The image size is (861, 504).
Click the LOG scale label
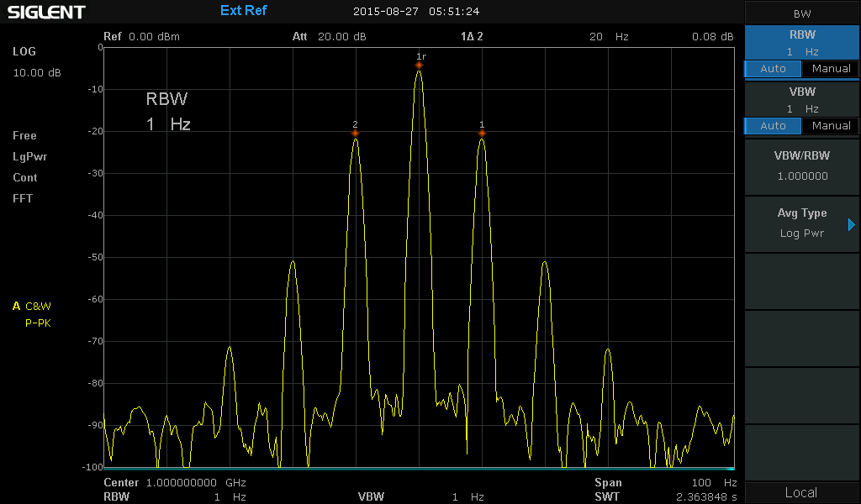click(x=24, y=51)
